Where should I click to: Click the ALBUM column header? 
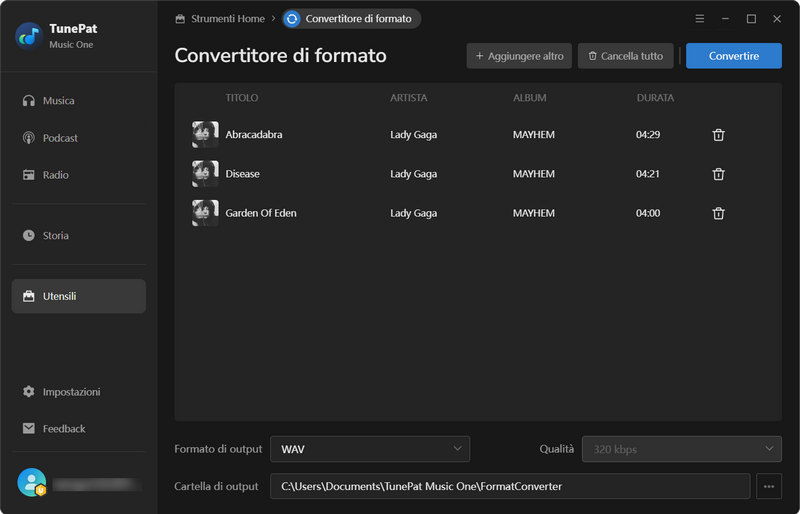click(530, 97)
